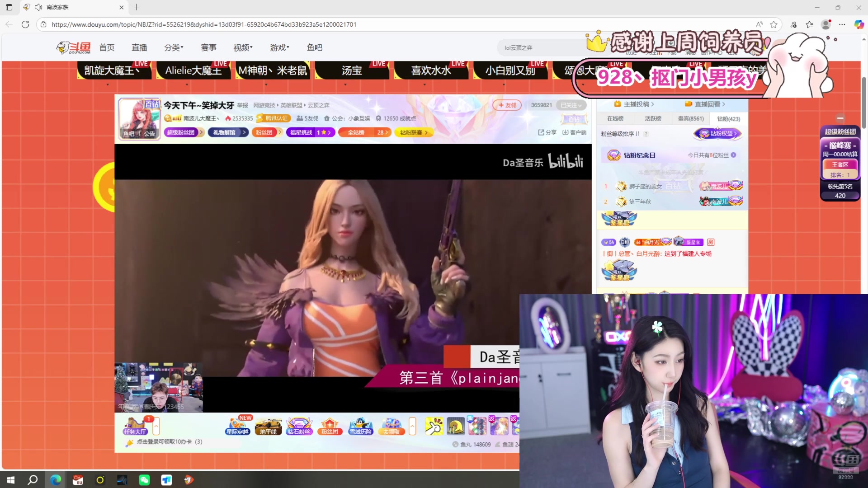Click the 举报 report link
Image resolution: width=868 pixels, height=488 pixels.
tap(243, 105)
